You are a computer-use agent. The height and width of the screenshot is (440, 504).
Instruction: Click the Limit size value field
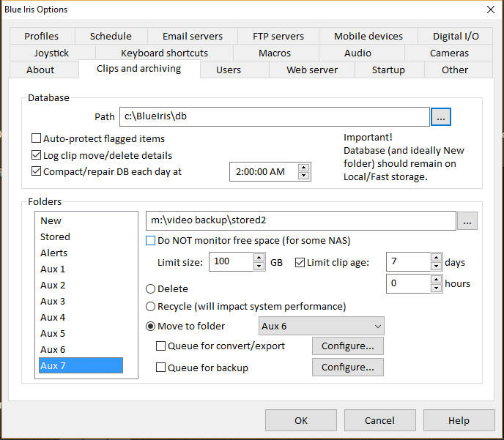click(231, 262)
